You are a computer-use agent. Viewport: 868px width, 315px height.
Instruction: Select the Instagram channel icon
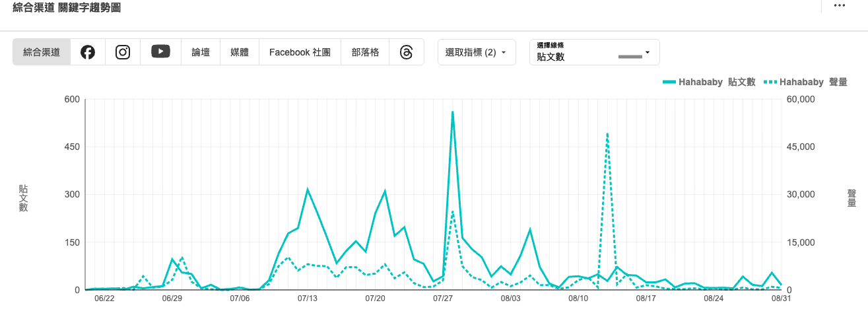[x=123, y=52]
